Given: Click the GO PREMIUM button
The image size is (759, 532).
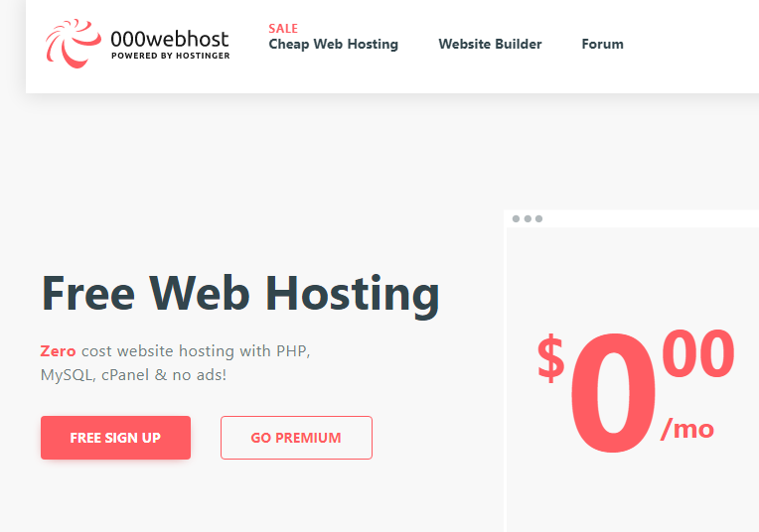Looking at the screenshot, I should (x=296, y=438).
